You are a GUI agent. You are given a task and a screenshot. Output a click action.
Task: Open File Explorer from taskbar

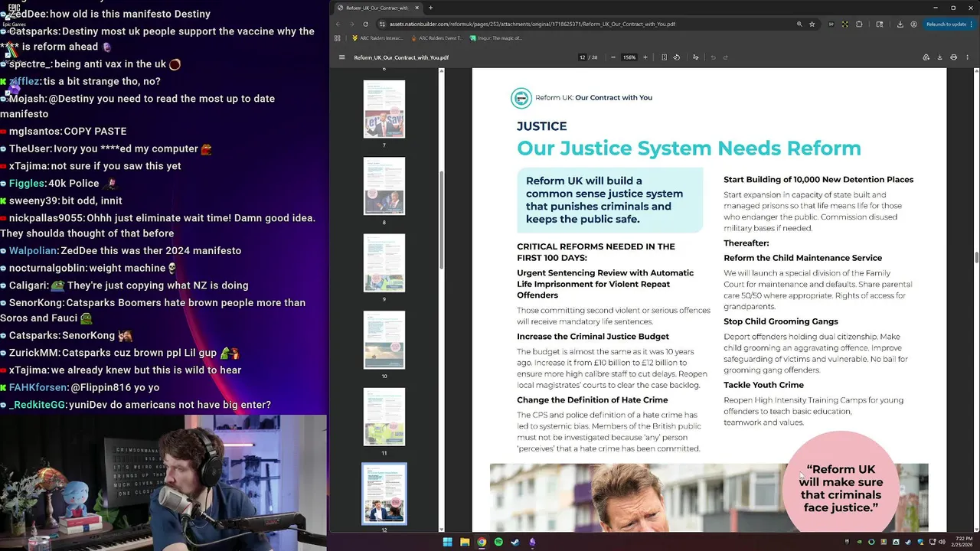click(x=465, y=542)
